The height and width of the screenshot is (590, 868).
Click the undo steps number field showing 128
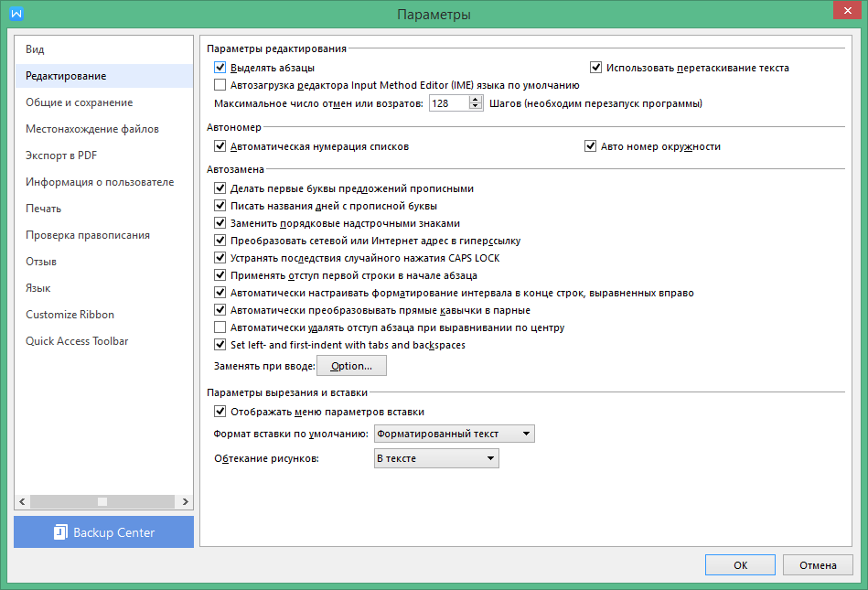click(449, 103)
